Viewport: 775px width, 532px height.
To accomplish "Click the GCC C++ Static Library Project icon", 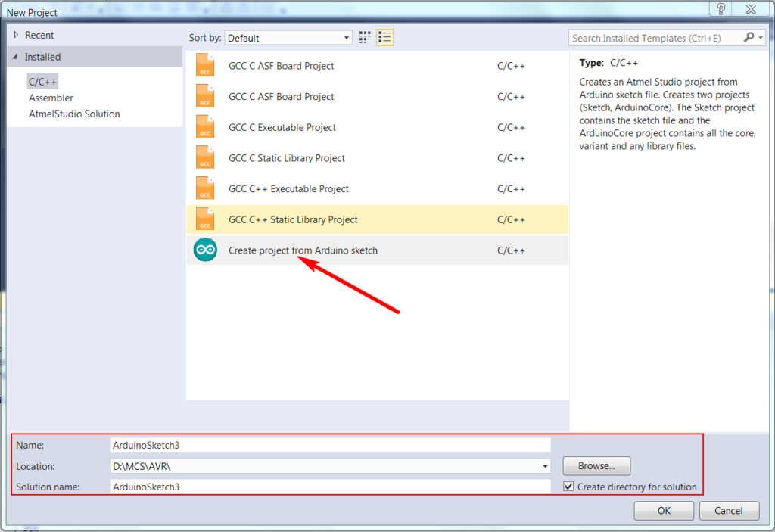I will [205, 219].
